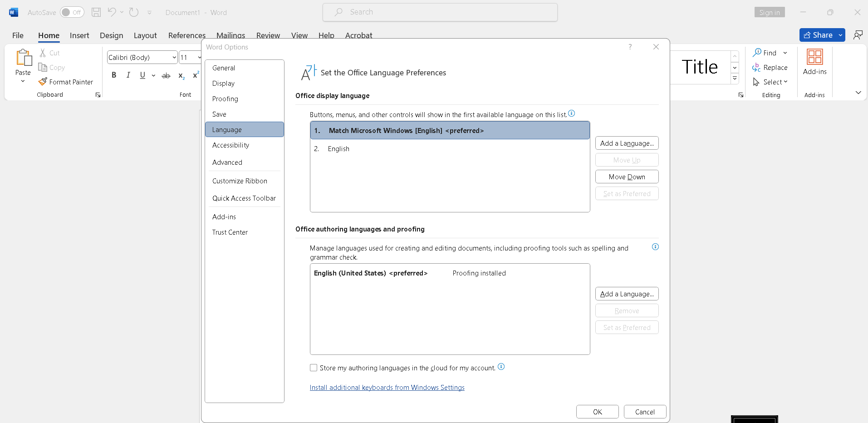868x423 pixels.
Task: Open Trust Center category
Action: tap(245, 232)
